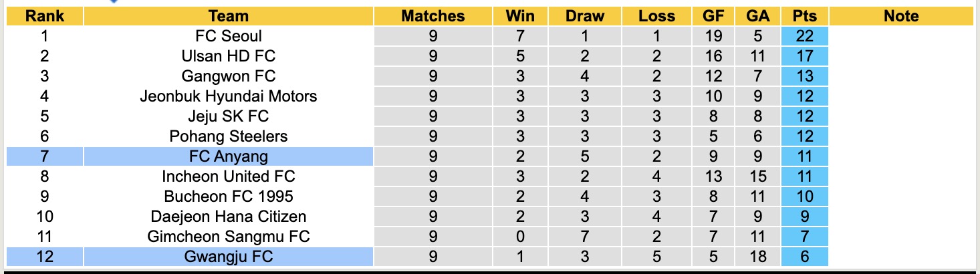The image size is (980, 274).
Task: Click the highlighted FC Anyang team name
Action: point(228,156)
